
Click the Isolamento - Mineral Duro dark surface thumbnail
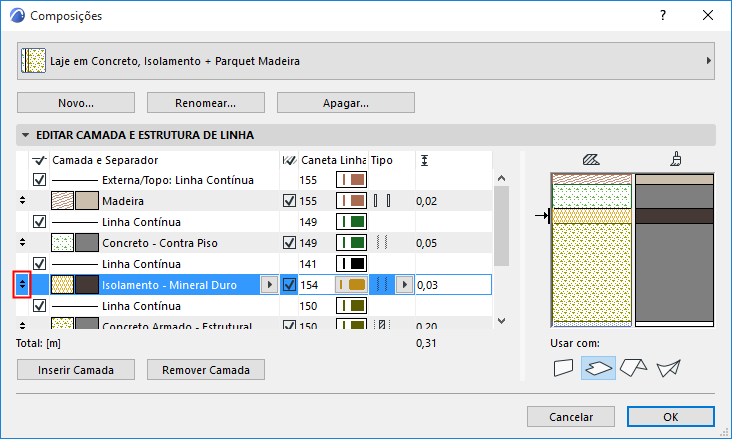pyautogui.click(x=87, y=284)
